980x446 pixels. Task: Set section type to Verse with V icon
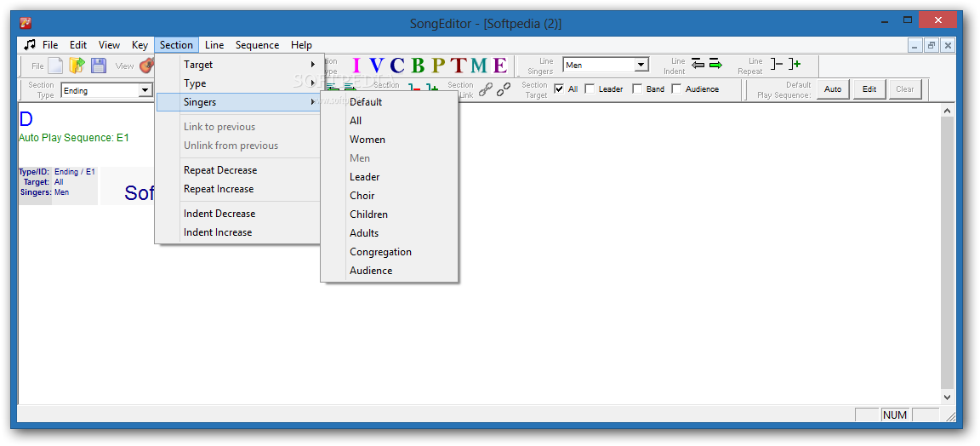pyautogui.click(x=376, y=65)
